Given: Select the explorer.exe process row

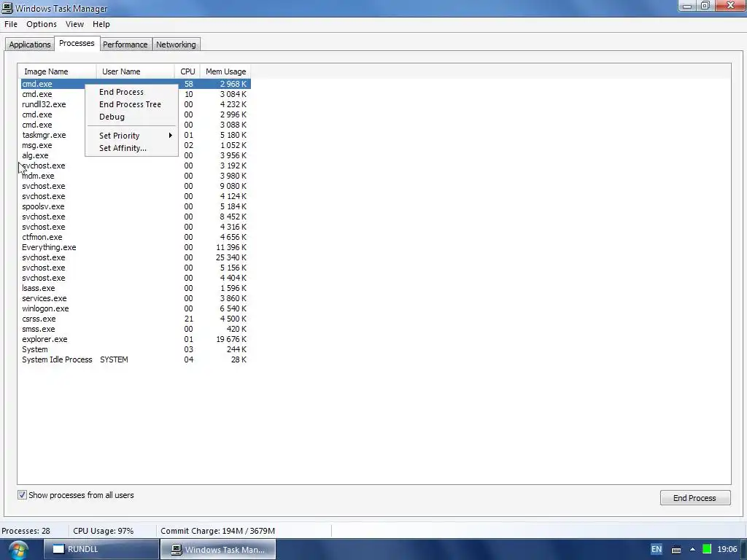Looking at the screenshot, I should pyautogui.click(x=135, y=340).
